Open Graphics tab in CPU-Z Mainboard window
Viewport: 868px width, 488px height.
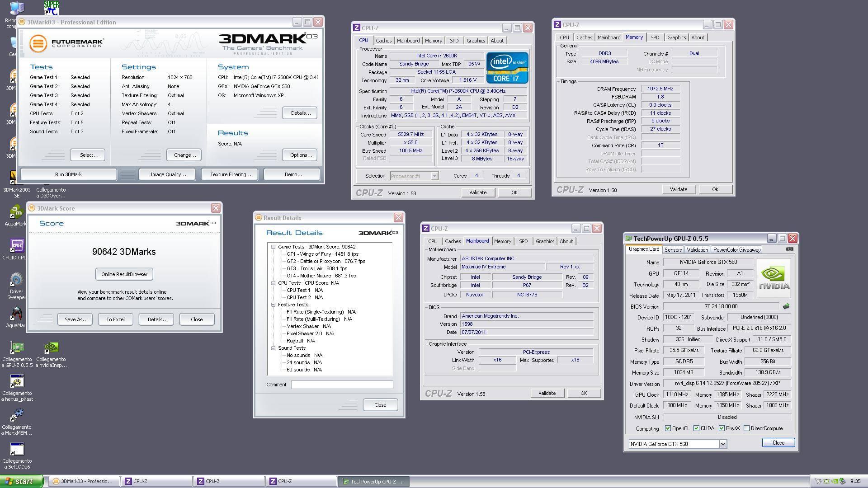coord(545,241)
